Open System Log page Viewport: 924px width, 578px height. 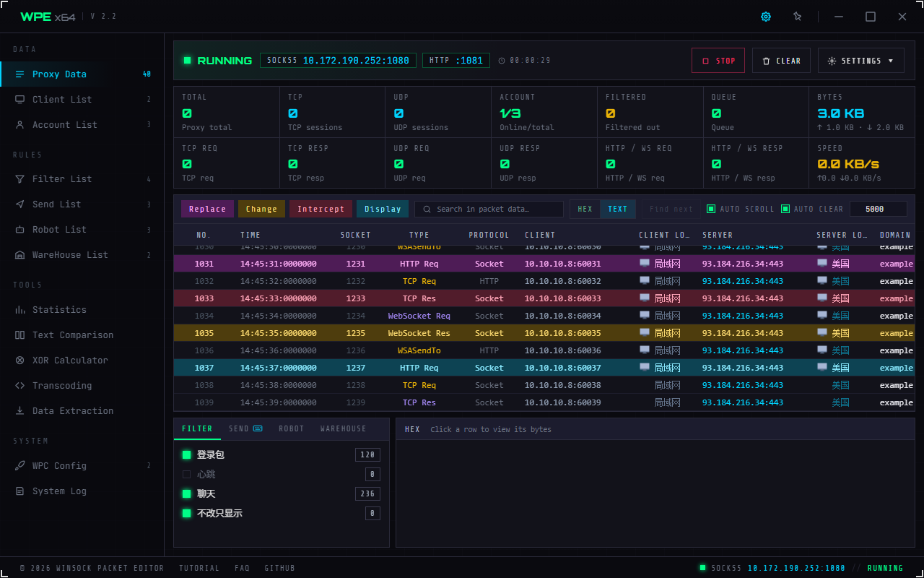(x=82, y=491)
